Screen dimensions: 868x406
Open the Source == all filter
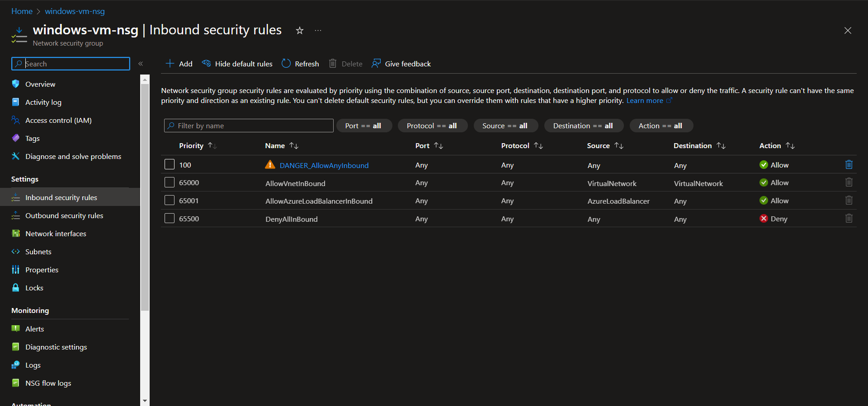(x=505, y=126)
